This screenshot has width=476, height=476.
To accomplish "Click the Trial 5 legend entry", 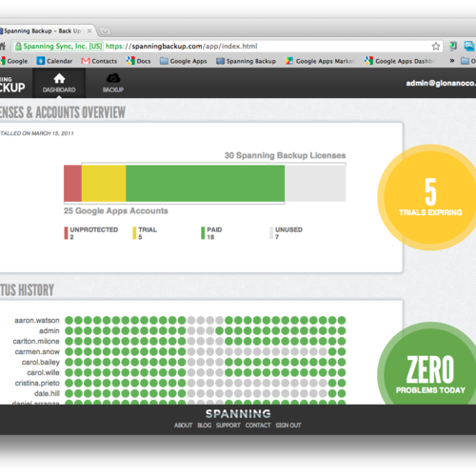I will click(x=145, y=233).
